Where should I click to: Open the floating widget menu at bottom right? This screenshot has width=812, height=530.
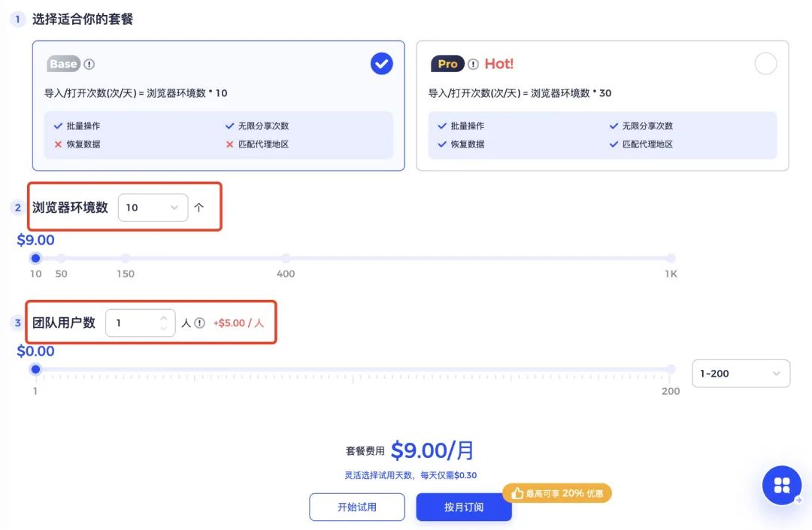click(781, 486)
